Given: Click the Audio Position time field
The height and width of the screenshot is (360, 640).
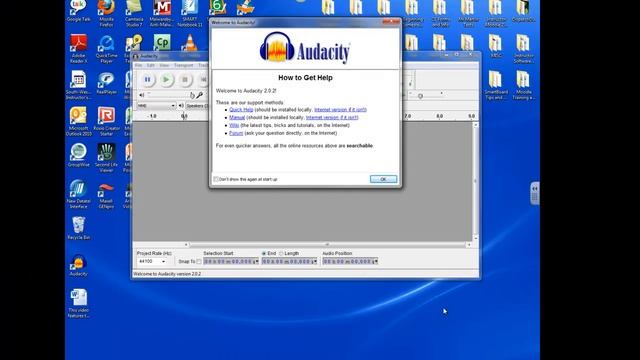Looking at the screenshot, I should 350,262.
